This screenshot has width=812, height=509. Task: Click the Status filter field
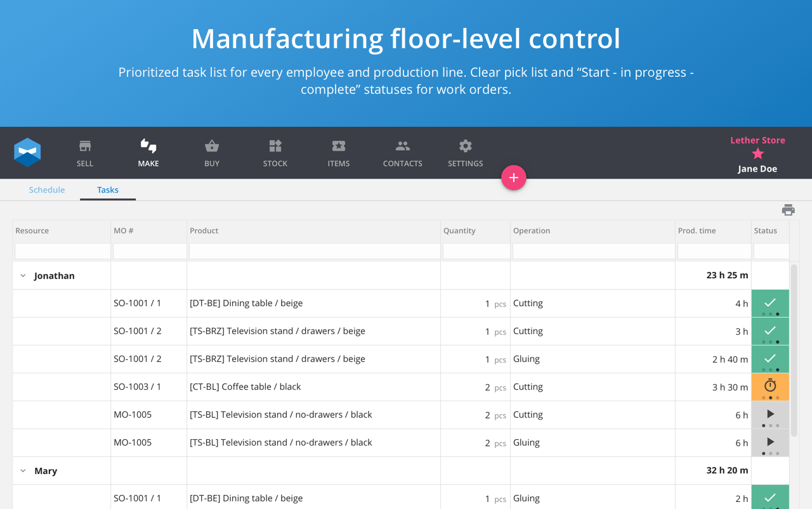(771, 251)
